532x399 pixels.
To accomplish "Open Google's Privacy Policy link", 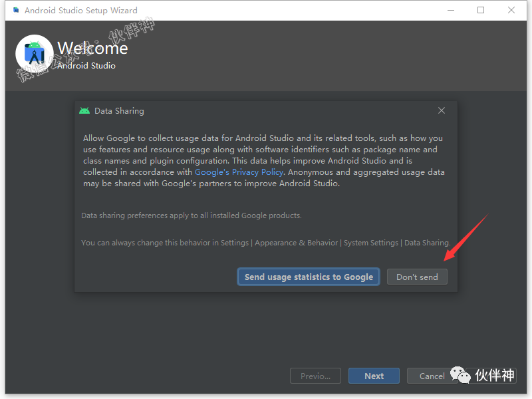I will (239, 172).
